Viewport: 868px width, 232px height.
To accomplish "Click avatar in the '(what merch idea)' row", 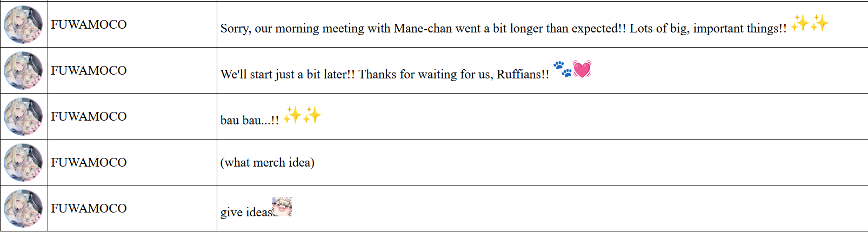I will coord(23,162).
